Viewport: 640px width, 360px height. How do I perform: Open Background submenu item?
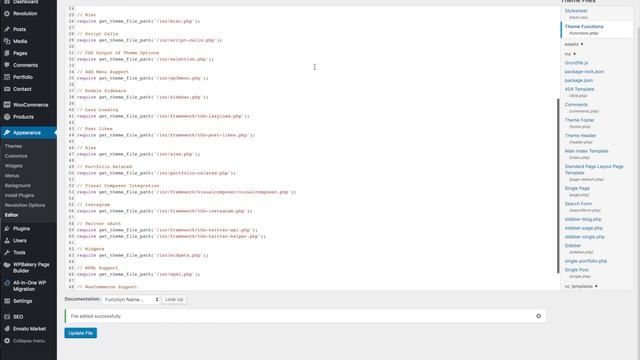click(18, 185)
